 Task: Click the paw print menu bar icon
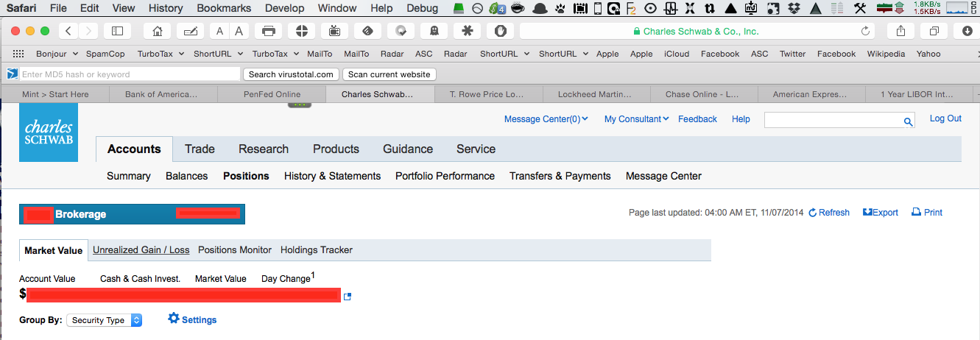pos(561,8)
